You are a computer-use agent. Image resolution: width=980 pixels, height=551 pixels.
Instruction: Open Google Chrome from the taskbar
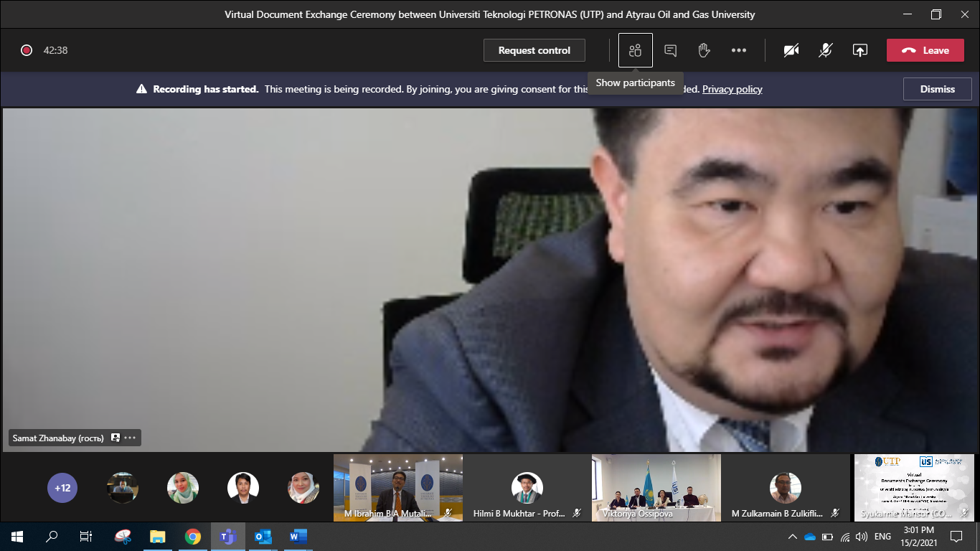[194, 536]
